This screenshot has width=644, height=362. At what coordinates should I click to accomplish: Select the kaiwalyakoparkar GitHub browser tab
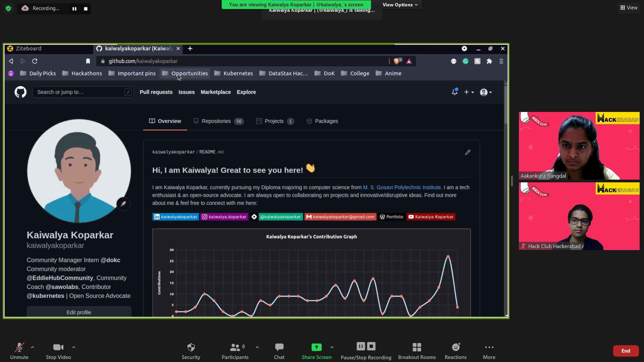point(138,49)
